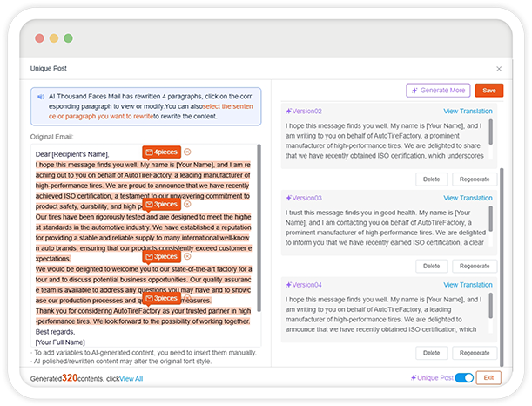Click the yellow window minimize dot
The height and width of the screenshot is (406, 532).
click(54, 38)
